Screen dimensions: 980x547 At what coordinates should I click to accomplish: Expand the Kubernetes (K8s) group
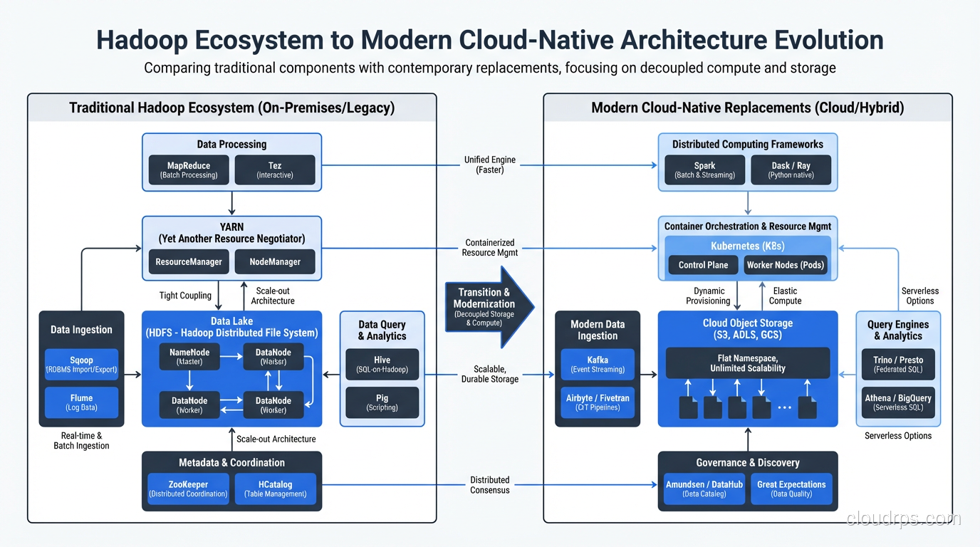pyautogui.click(x=747, y=246)
